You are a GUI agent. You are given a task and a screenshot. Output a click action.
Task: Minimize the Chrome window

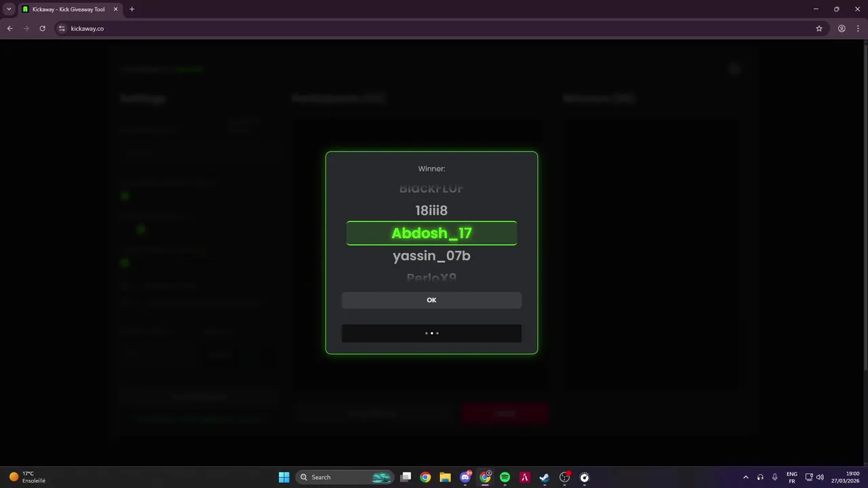click(x=816, y=9)
